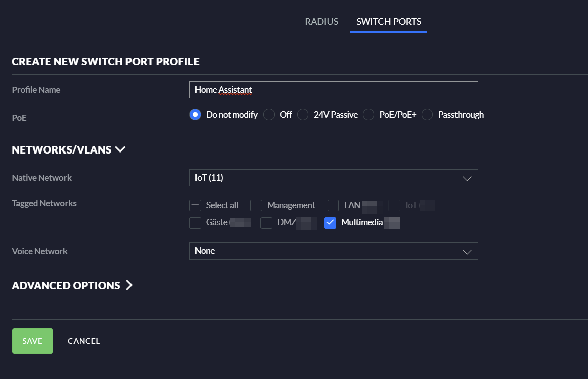Enable the LAN tagged network
The height and width of the screenshot is (379, 588).
[x=333, y=205]
